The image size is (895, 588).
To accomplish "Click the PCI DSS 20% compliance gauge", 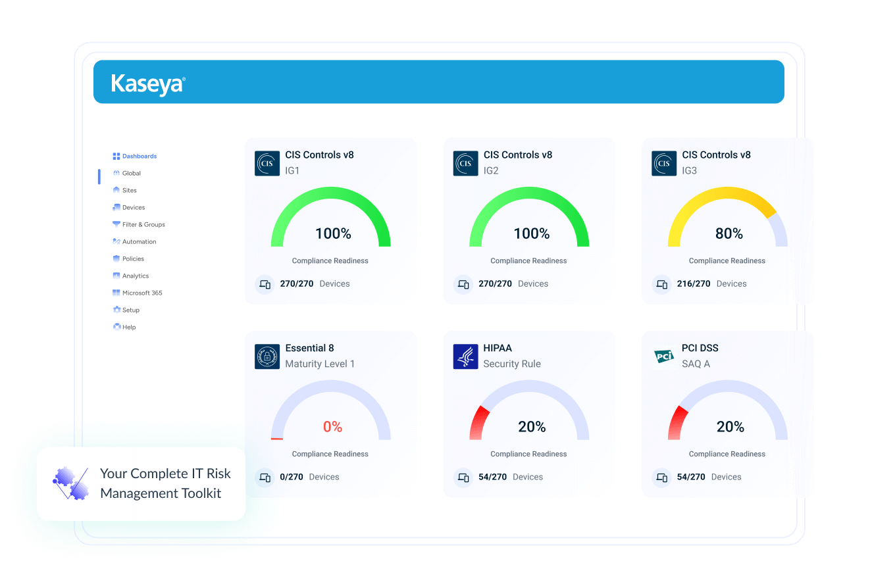I will click(x=728, y=410).
